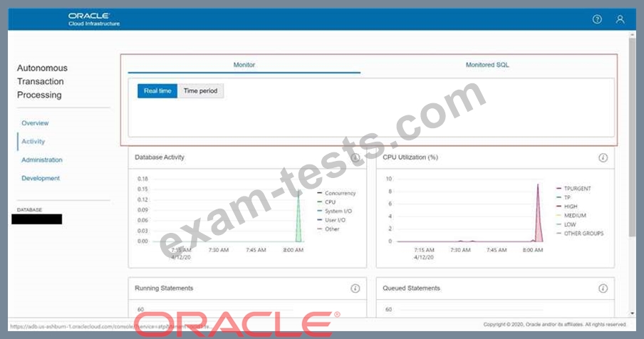Toggle MEDIUM legend entry

[571, 216]
